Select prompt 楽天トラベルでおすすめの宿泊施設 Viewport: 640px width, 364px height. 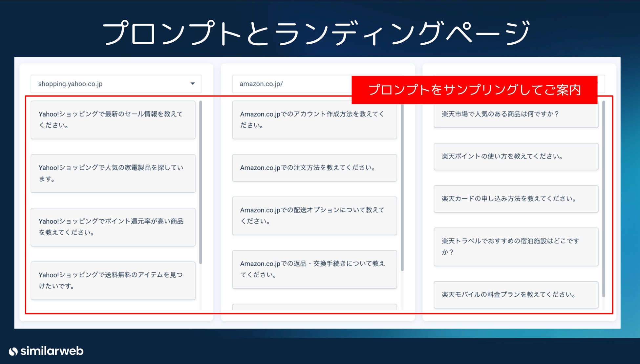(x=516, y=247)
